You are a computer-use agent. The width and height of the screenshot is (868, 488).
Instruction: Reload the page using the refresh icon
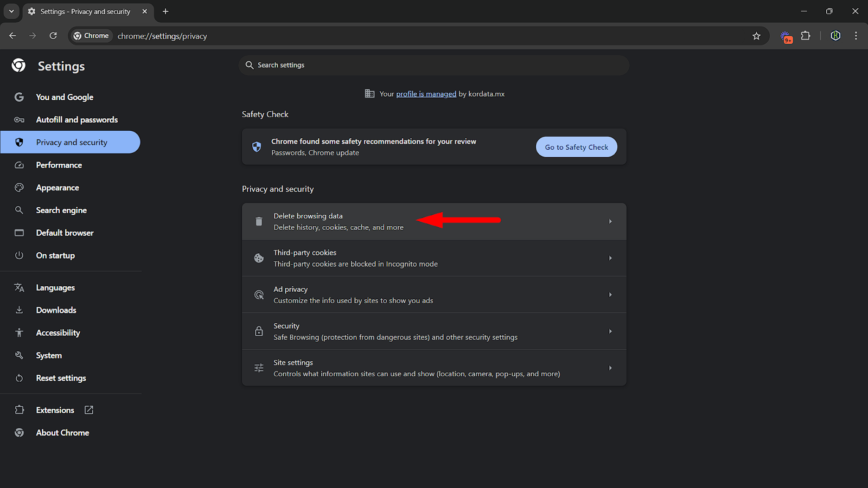tap(53, 36)
